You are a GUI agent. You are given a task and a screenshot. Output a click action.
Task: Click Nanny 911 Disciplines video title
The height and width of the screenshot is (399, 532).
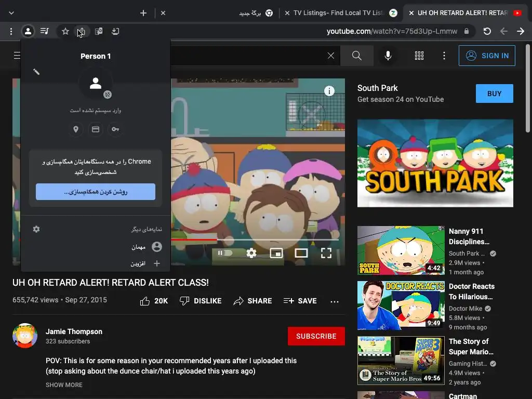pyautogui.click(x=469, y=236)
